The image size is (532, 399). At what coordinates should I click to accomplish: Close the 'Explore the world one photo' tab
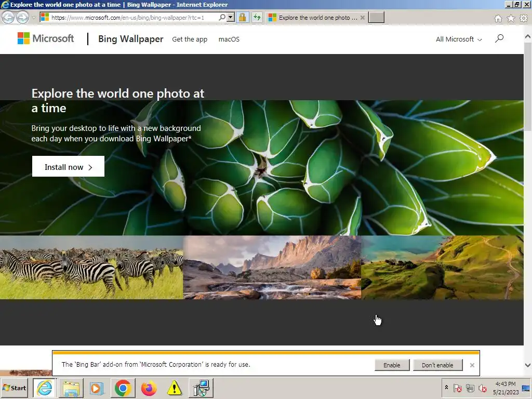click(x=362, y=18)
